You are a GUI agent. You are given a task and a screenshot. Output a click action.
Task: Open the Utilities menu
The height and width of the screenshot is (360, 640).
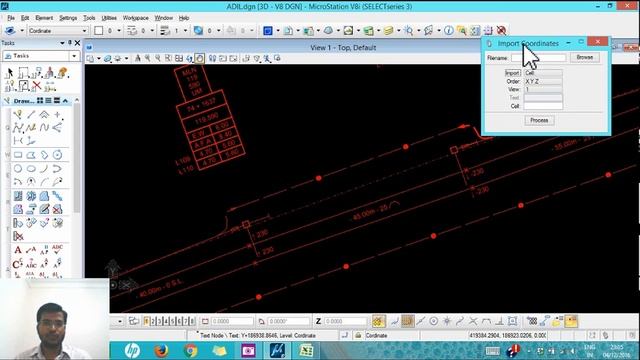(x=109, y=18)
